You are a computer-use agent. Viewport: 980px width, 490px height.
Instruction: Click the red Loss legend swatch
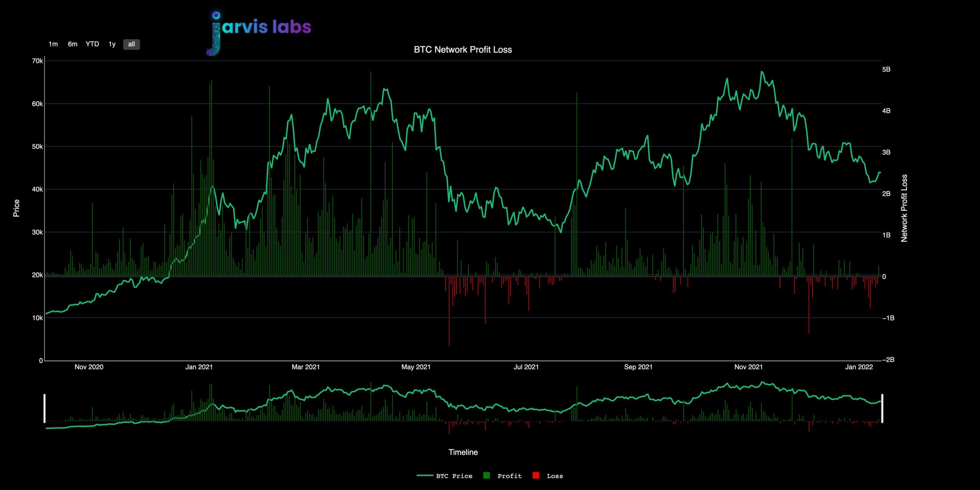[x=536, y=475]
